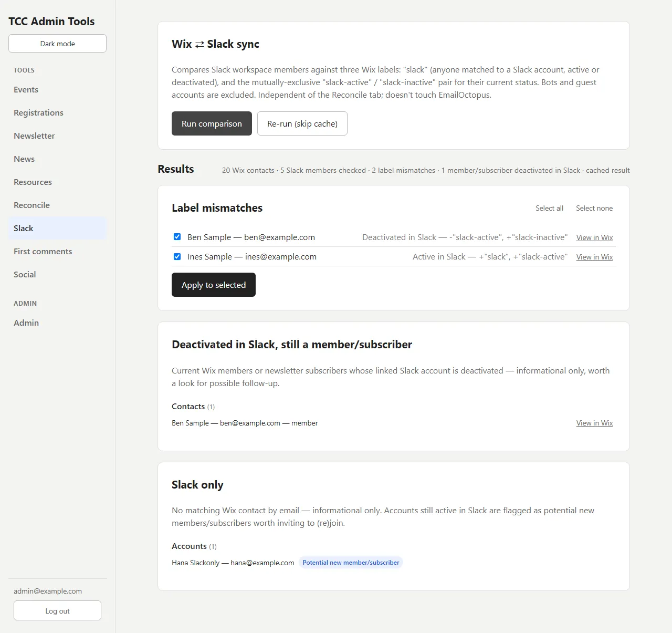Image resolution: width=672 pixels, height=633 pixels.
Task: Click the Run comparison button
Action: click(x=212, y=123)
